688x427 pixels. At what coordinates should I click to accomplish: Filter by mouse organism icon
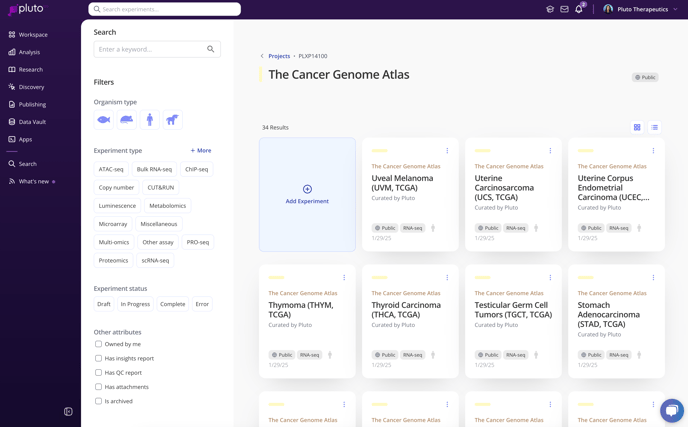point(126,120)
